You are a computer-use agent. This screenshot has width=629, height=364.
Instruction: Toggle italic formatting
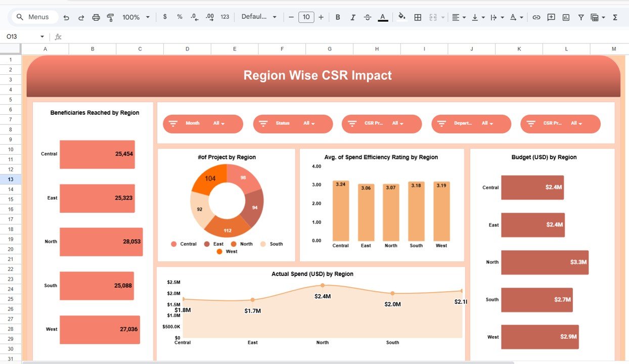click(x=352, y=17)
